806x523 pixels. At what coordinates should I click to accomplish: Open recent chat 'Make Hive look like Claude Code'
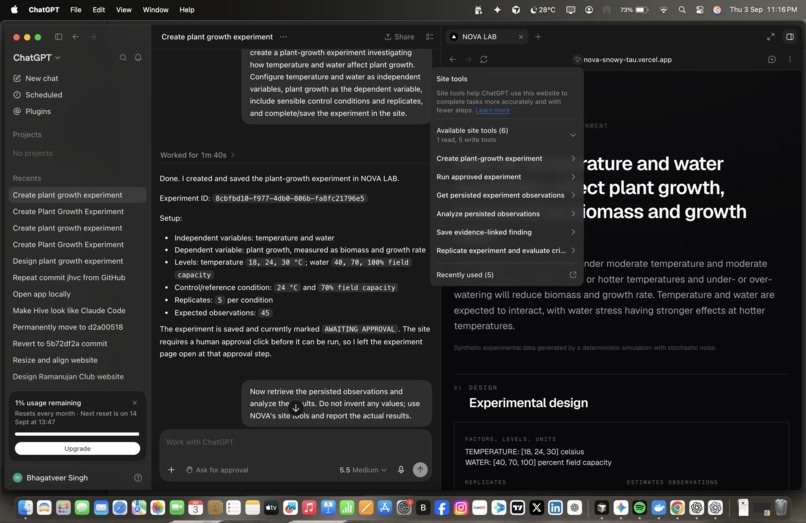click(77, 311)
